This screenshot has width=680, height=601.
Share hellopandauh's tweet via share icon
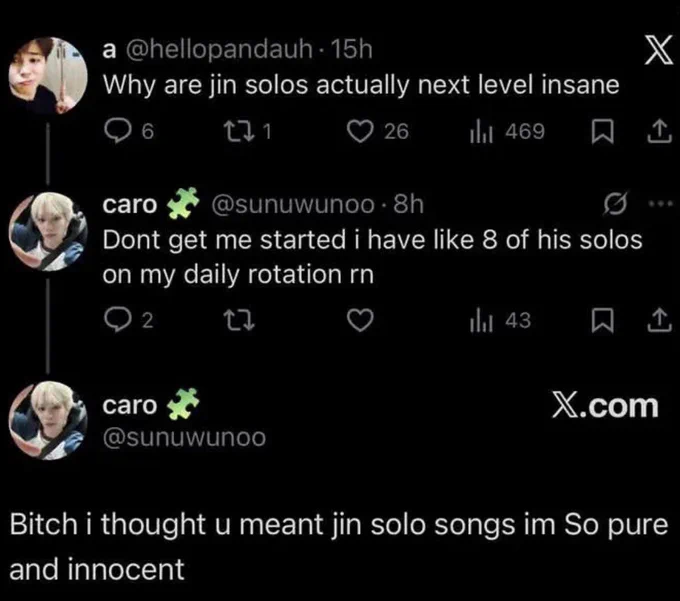pyautogui.click(x=660, y=131)
